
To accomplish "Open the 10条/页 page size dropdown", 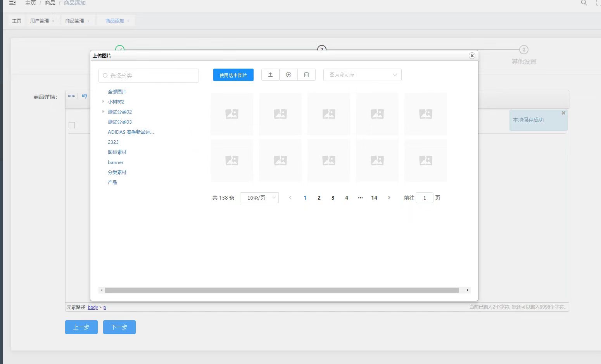I will click(x=259, y=198).
